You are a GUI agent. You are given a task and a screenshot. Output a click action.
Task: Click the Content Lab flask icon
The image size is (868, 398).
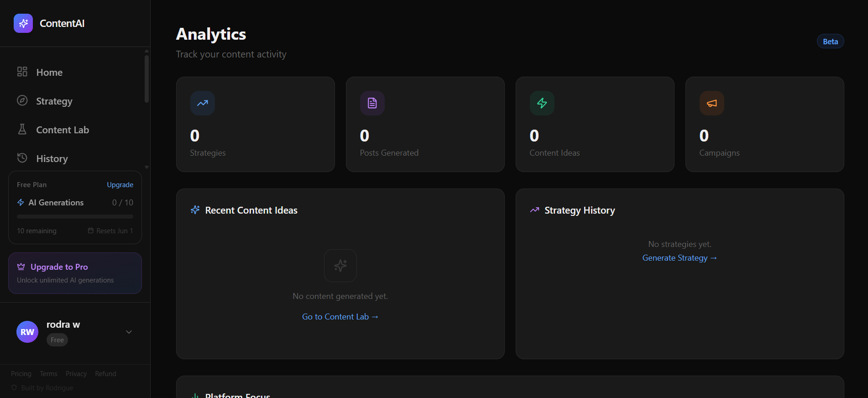pyautogui.click(x=22, y=129)
